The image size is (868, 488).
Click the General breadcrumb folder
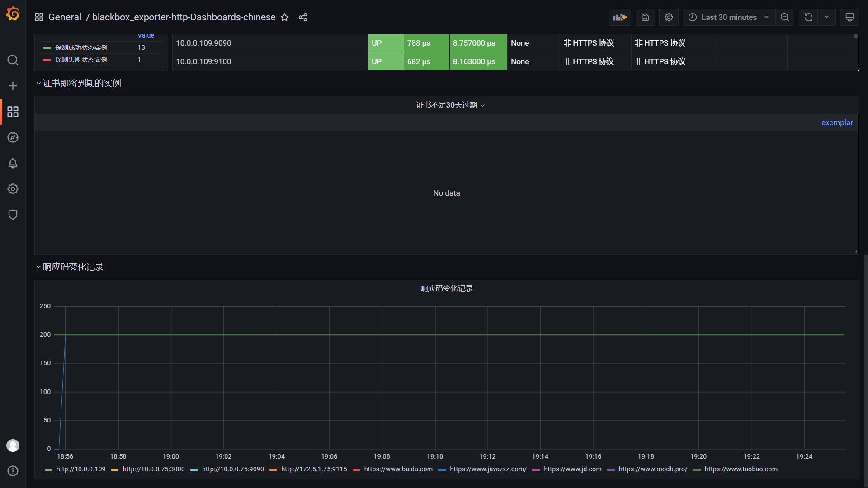point(65,17)
